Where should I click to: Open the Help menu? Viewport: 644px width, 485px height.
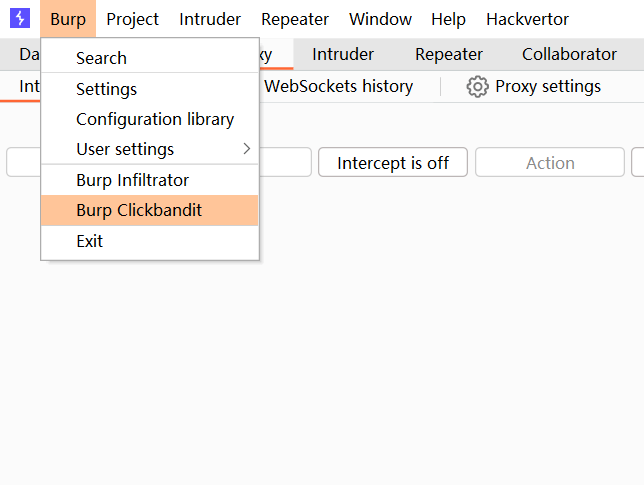449,19
